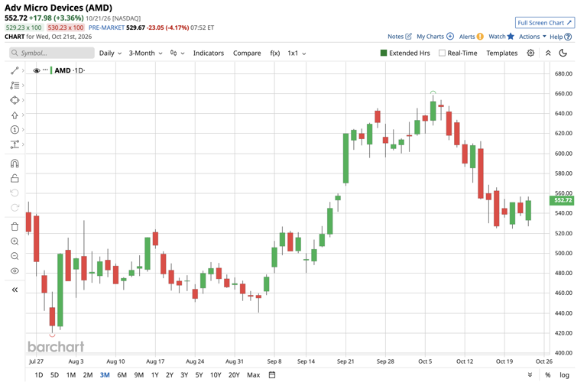The image size is (587, 392).
Task: Collapse the drawing toolbar with double arrows
Action: click(15, 290)
